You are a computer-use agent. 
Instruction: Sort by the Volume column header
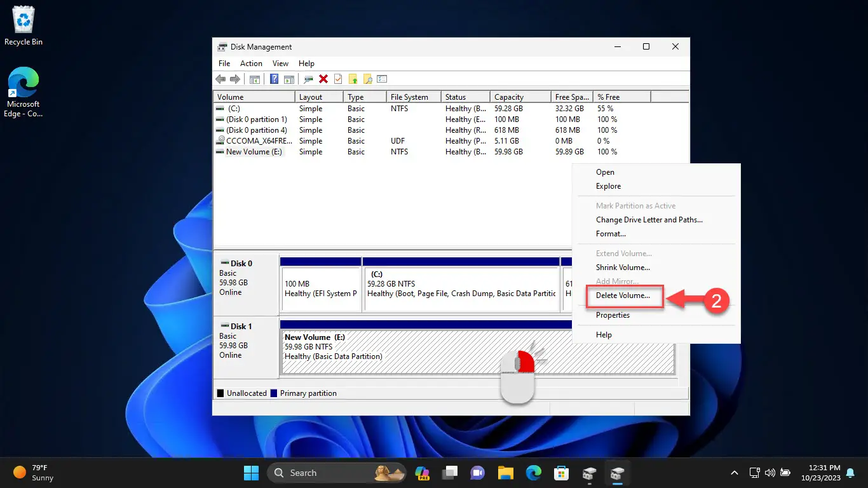pyautogui.click(x=254, y=97)
